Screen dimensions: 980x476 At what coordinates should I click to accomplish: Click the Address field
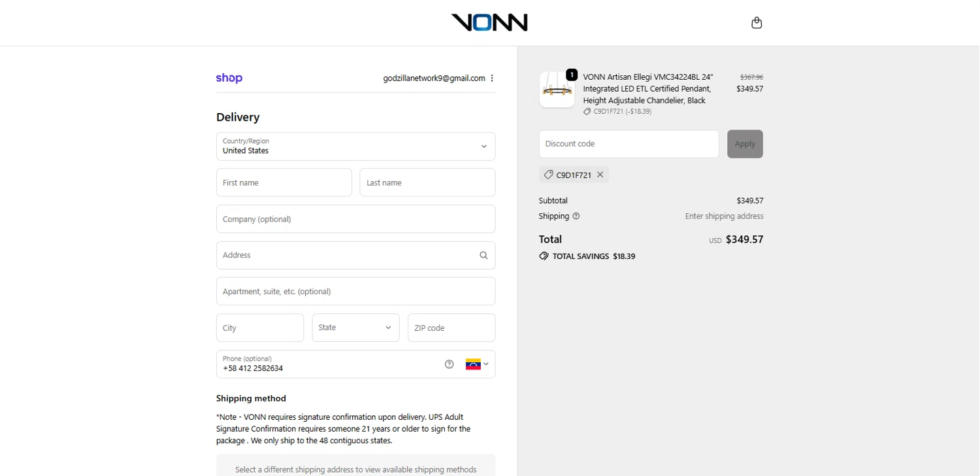pyautogui.click(x=355, y=255)
